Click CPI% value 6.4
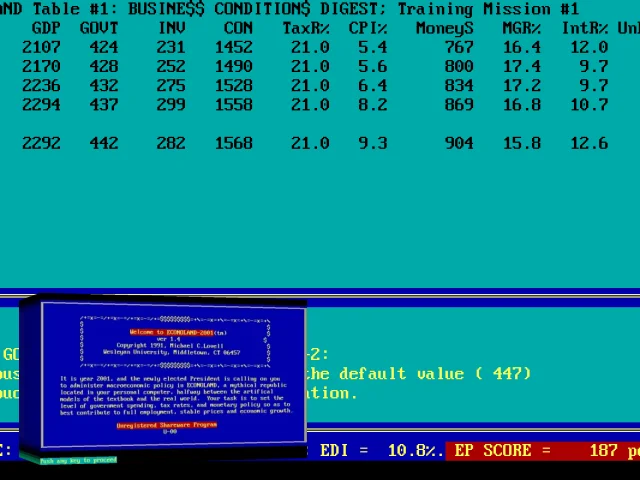Image resolution: width=640 pixels, height=480 pixels. tap(373, 86)
